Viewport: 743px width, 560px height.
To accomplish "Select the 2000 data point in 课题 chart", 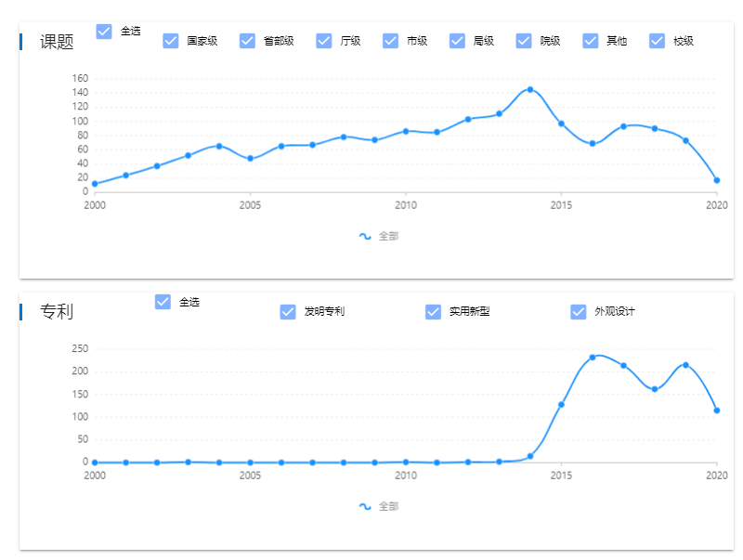I will pos(95,184).
